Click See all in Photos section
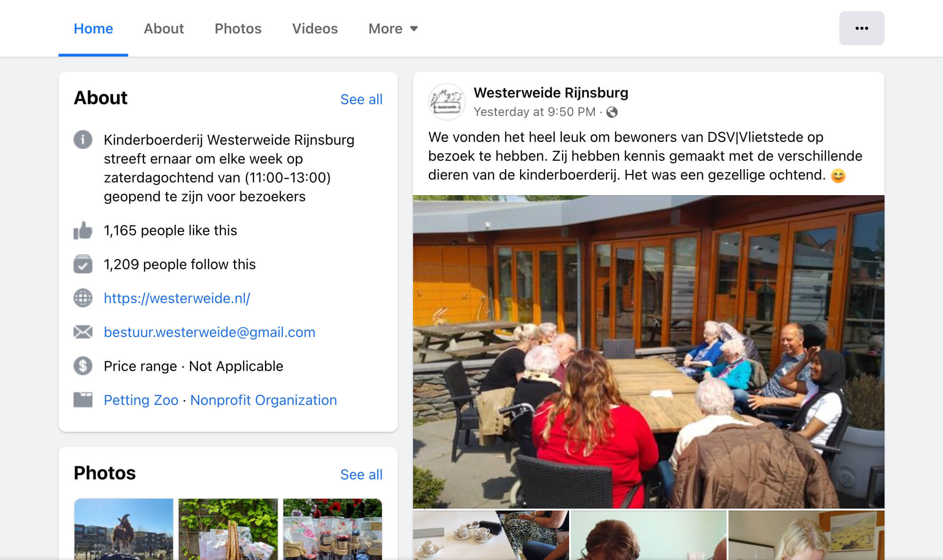This screenshot has width=943, height=560. click(x=361, y=475)
